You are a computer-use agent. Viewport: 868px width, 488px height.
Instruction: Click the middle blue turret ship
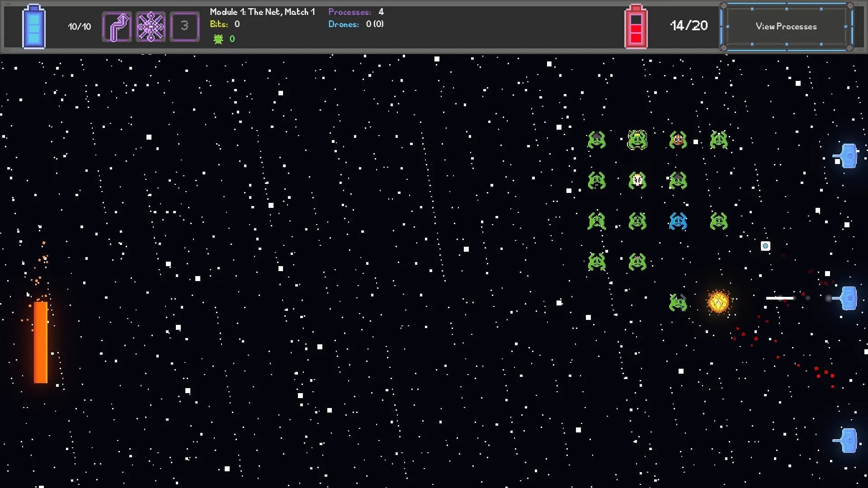tap(845, 298)
